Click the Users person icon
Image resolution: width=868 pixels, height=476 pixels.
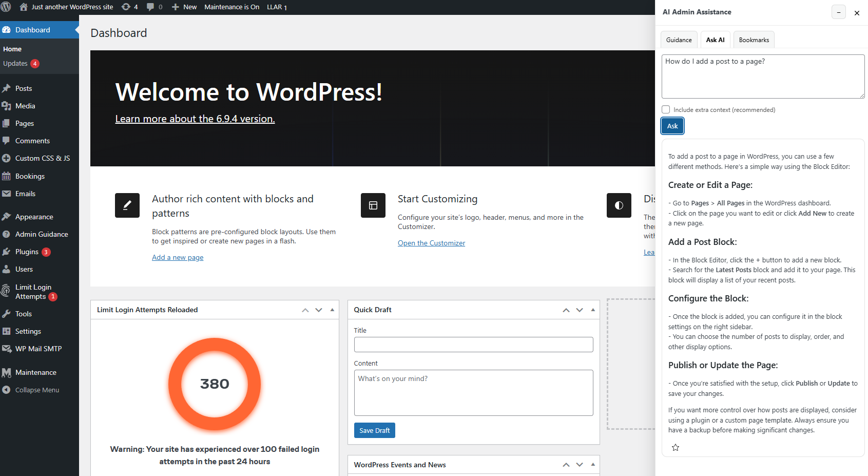click(7, 269)
